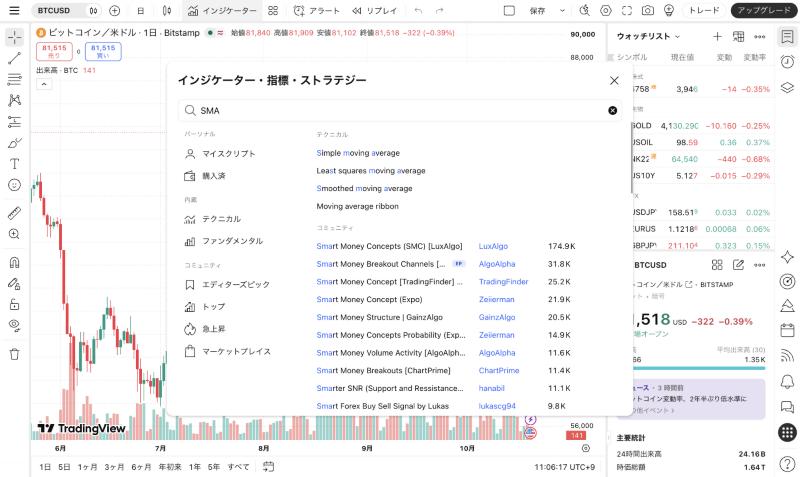This screenshot has height=477, width=800.
Task: Click the アップグレード upgrade button
Action: coord(764,10)
